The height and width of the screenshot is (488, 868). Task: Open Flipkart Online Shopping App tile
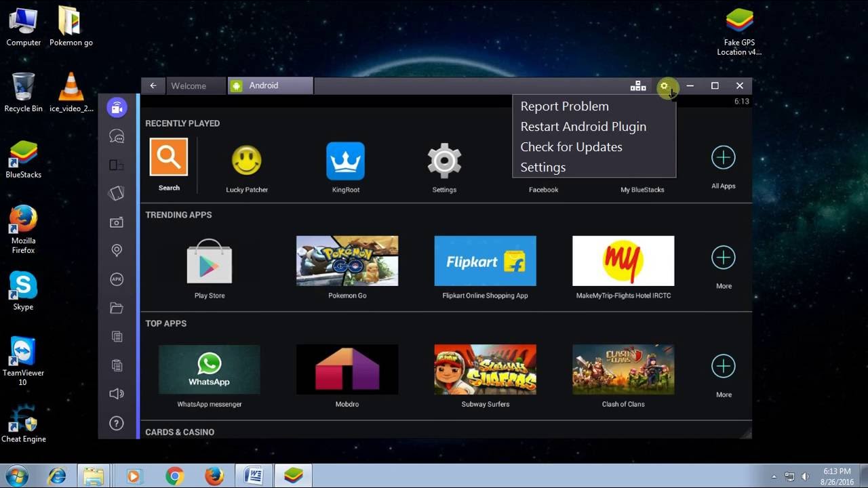click(485, 261)
